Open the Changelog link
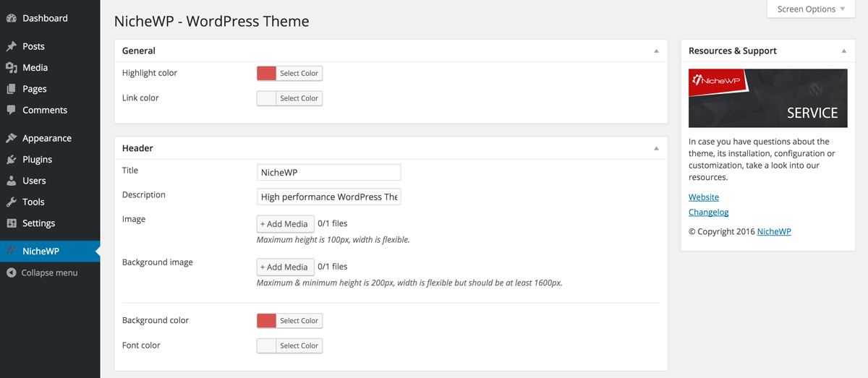The width and height of the screenshot is (868, 378). 709,212
